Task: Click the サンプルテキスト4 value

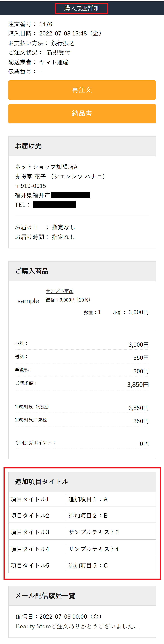Action: 93,549
